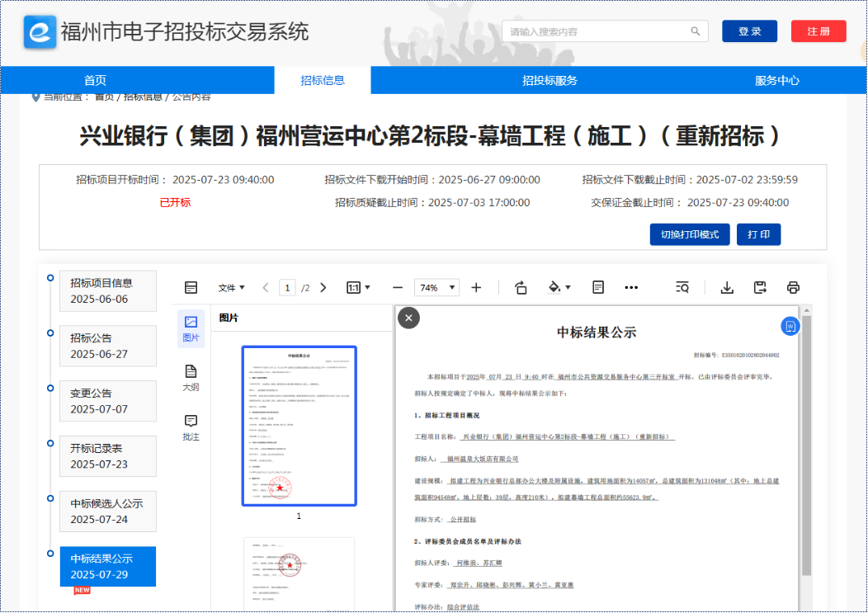Open page 2 thumbnail
The image size is (868, 613).
click(x=299, y=574)
